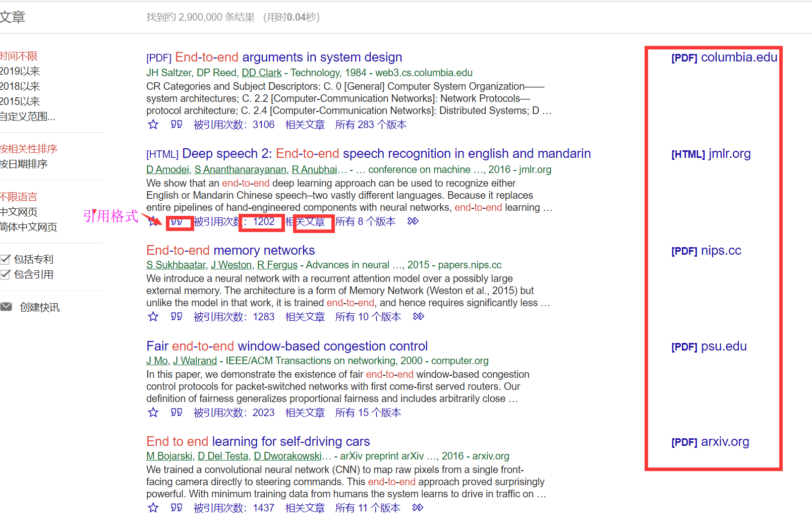View the 1202 citations of Deep speech 2
The height and width of the screenshot is (519, 812).
point(234,221)
